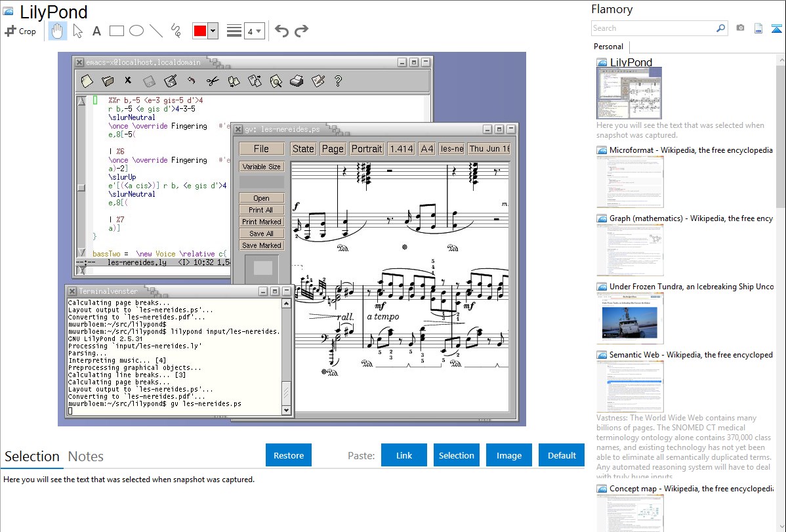This screenshot has width=786, height=532.
Task: Open the Semantic Web snapshot thumbnail
Action: point(630,386)
